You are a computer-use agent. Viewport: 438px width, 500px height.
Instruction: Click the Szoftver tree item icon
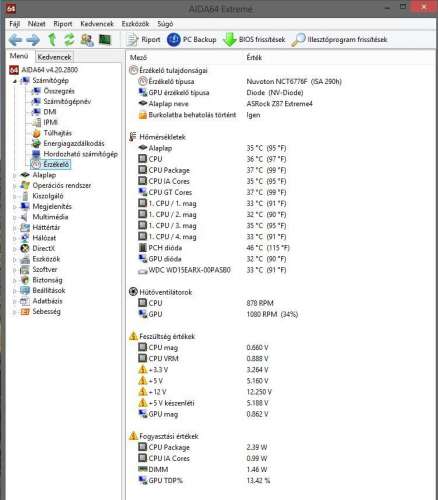tap(25, 270)
